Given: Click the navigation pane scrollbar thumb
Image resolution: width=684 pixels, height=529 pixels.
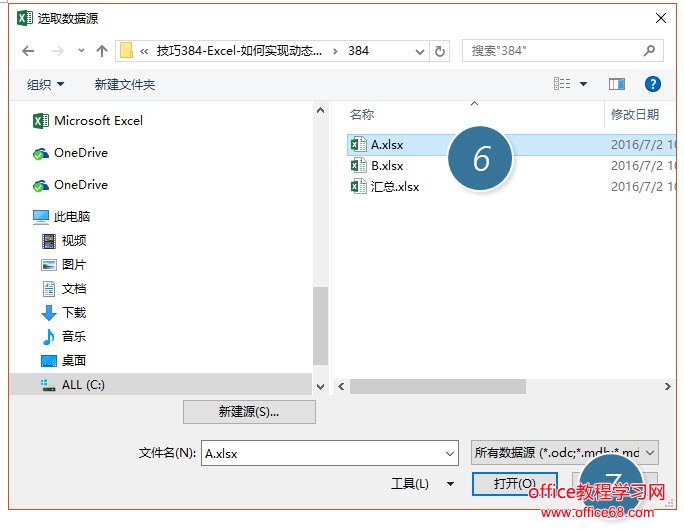Looking at the screenshot, I should [x=321, y=325].
